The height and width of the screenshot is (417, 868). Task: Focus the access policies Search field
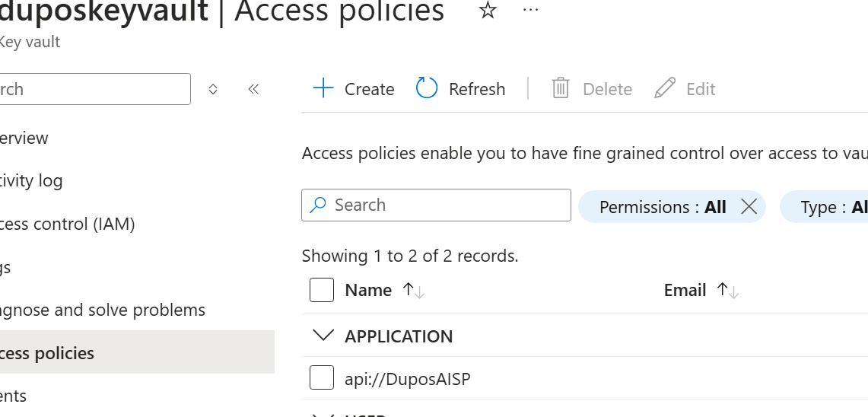[x=436, y=205]
